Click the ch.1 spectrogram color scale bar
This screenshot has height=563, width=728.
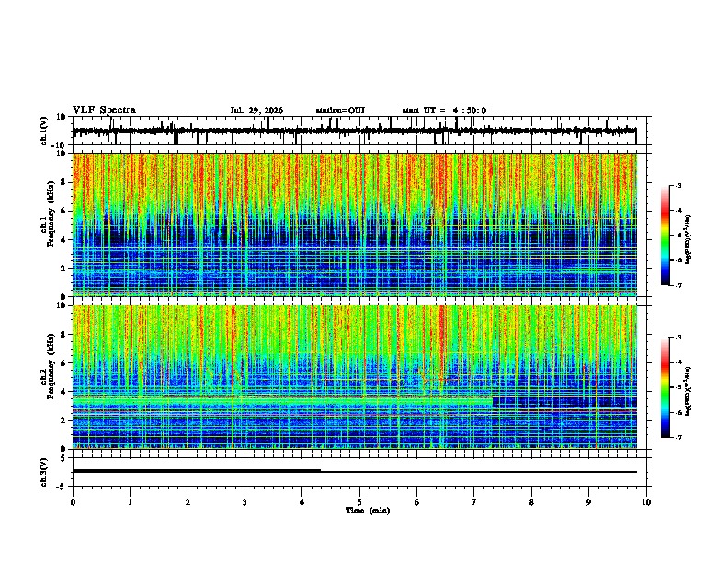pyautogui.click(x=665, y=236)
